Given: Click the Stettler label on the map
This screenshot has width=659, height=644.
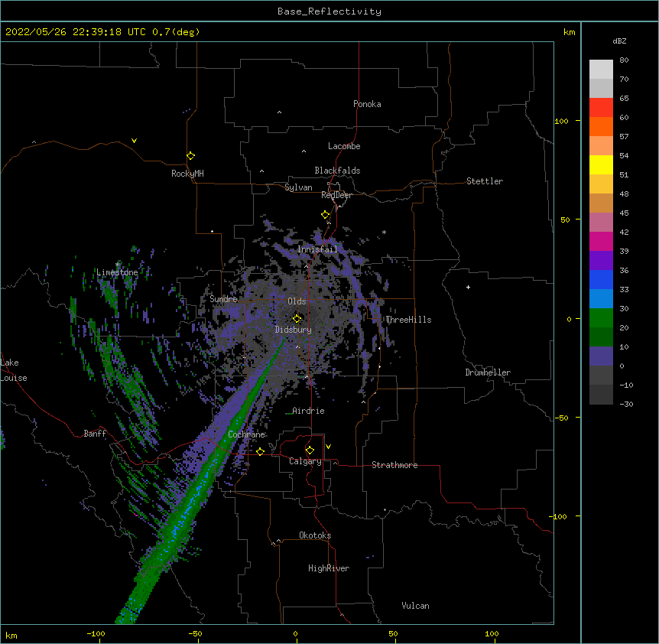Looking at the screenshot, I should [485, 181].
